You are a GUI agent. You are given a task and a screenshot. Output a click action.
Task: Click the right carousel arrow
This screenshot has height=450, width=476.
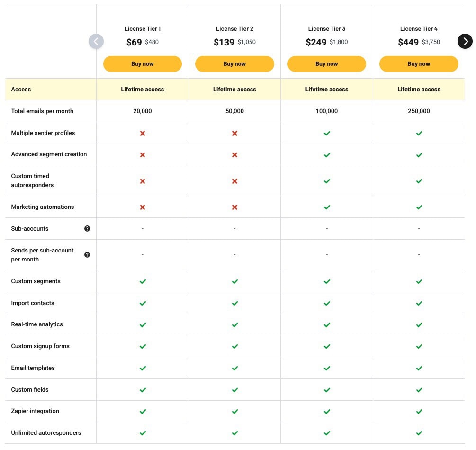[x=465, y=41]
